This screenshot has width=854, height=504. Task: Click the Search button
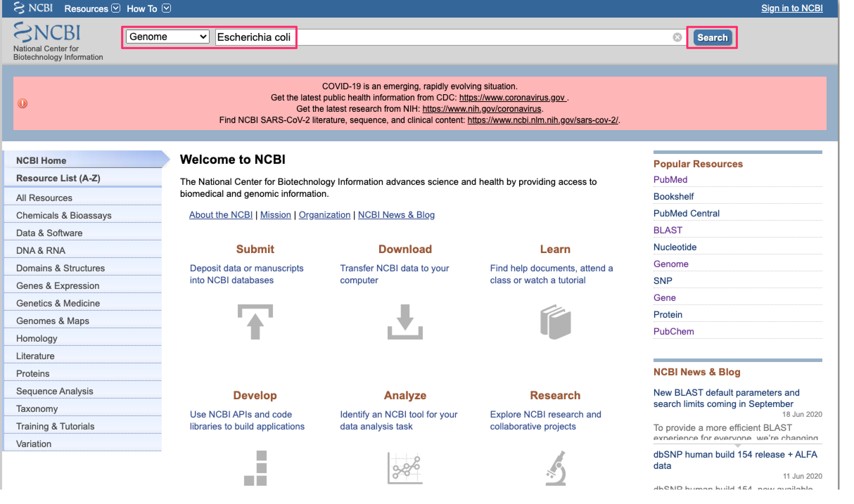pyautogui.click(x=712, y=37)
